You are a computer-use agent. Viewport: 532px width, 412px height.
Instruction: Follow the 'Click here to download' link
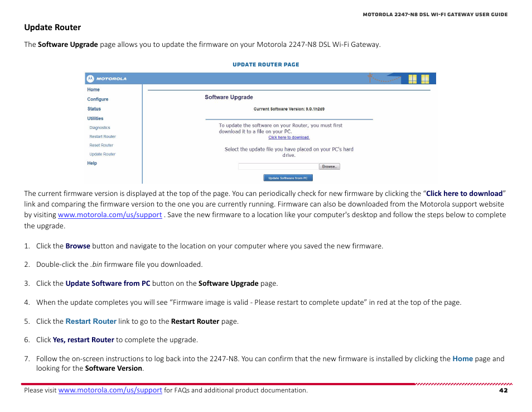click(289, 137)
